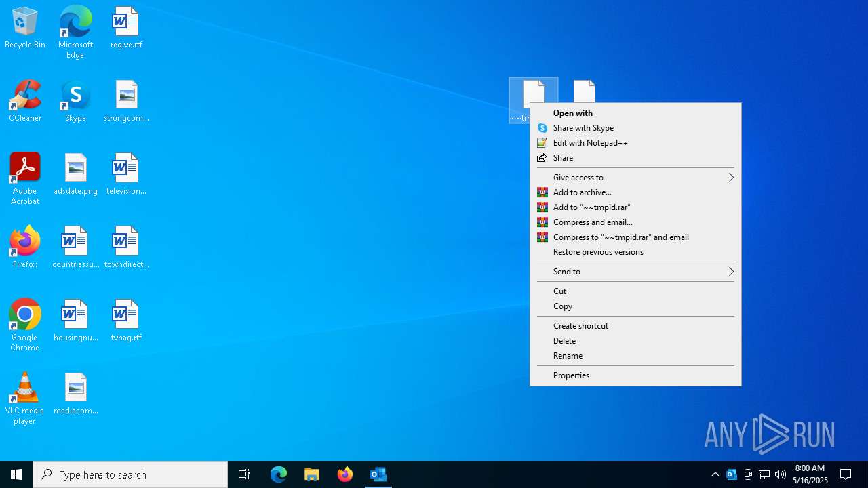Select the Microsoft Edge desktop shortcut

click(75, 33)
